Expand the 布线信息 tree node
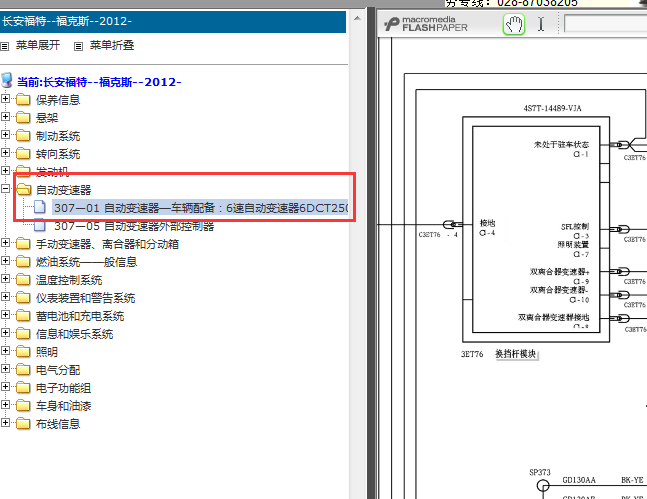 5,422
